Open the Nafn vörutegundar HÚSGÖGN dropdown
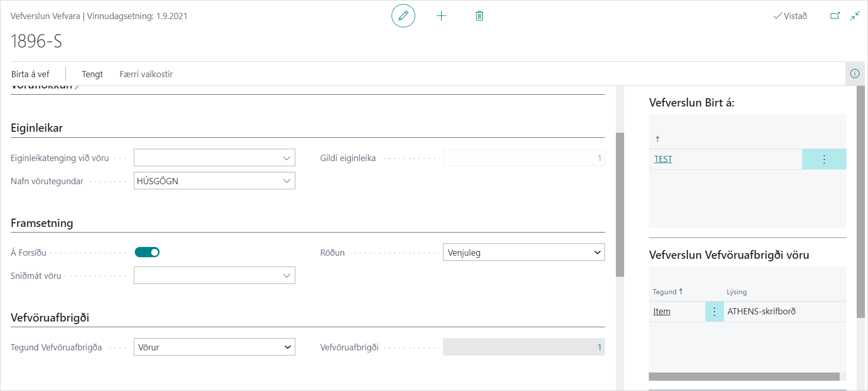The image size is (868, 391). [287, 181]
